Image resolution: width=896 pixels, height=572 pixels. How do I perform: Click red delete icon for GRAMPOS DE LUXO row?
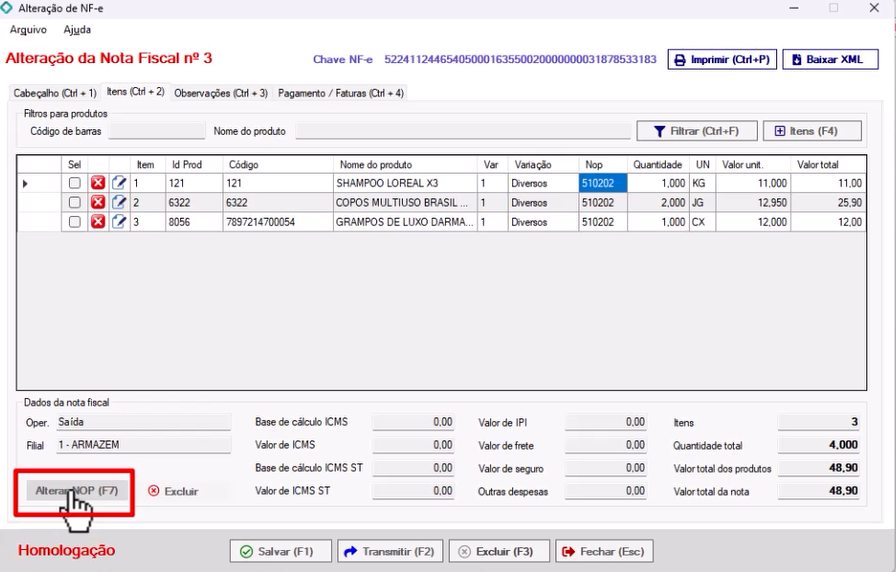98,221
